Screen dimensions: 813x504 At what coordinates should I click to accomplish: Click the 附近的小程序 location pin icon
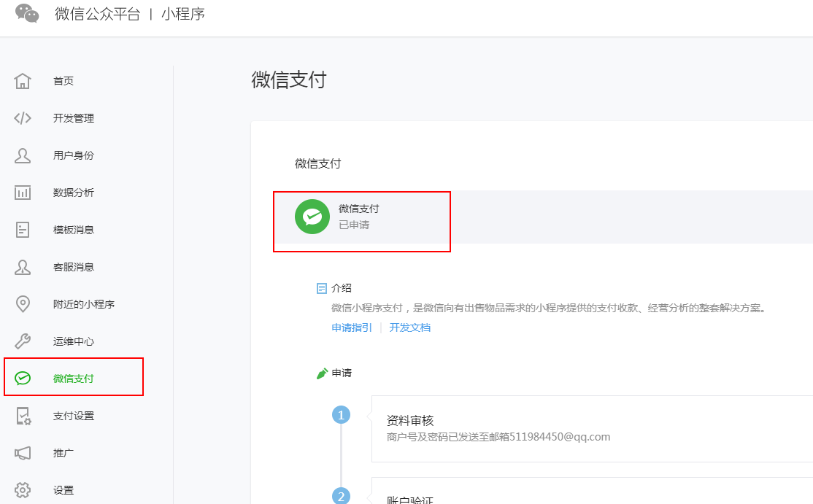tap(23, 304)
